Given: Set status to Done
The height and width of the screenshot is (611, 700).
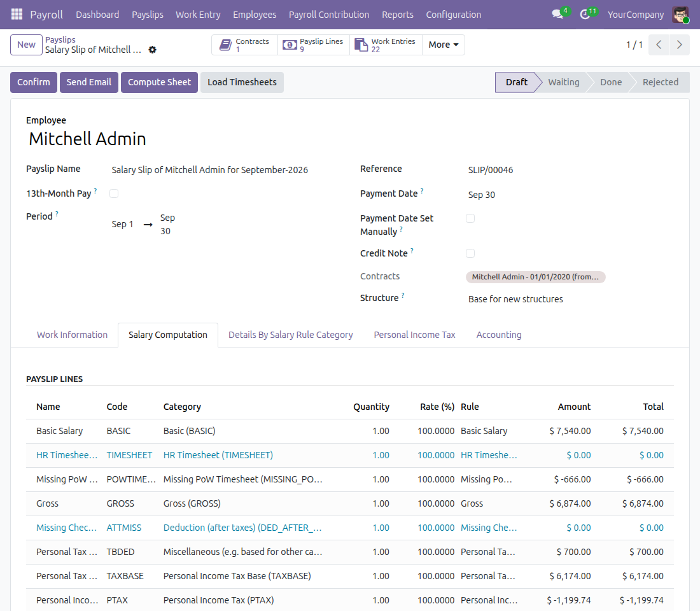Looking at the screenshot, I should (611, 82).
